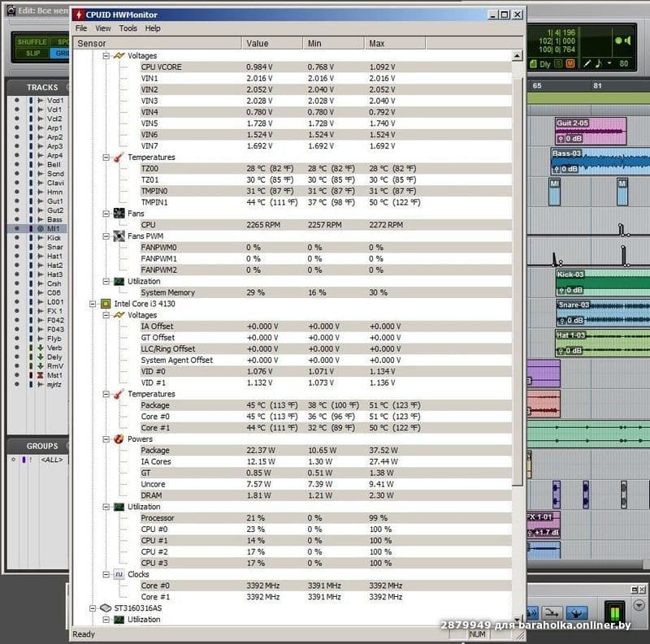Screen dimensions: 650x644
Task: Select the MI1 track in Tracks list
Action: coord(53,228)
